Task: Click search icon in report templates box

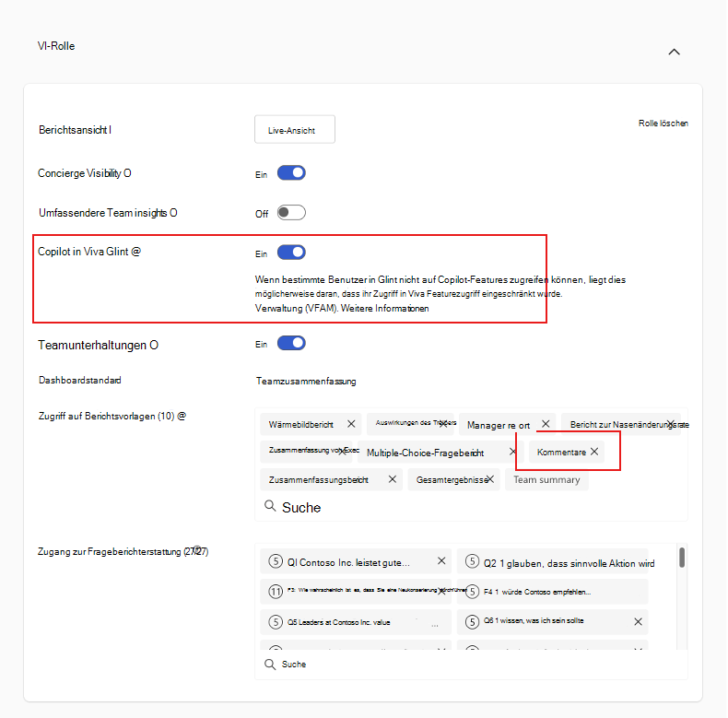Action: 270,506
